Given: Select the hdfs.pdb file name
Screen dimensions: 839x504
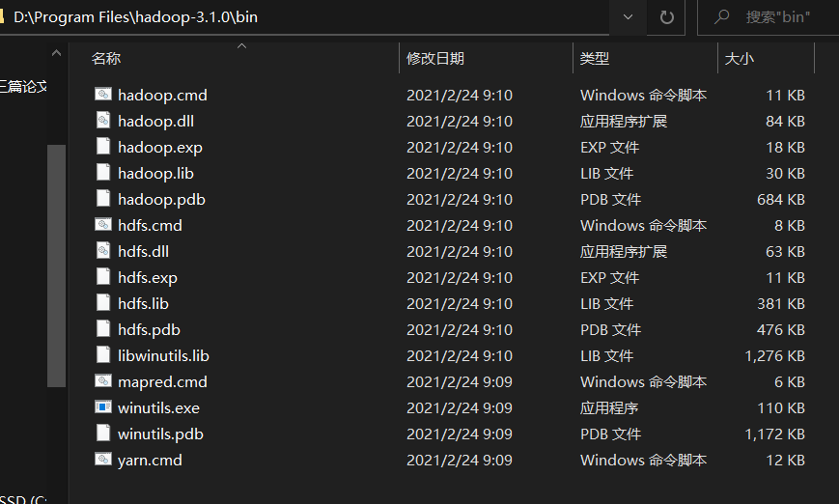Looking at the screenshot, I should [x=149, y=329].
